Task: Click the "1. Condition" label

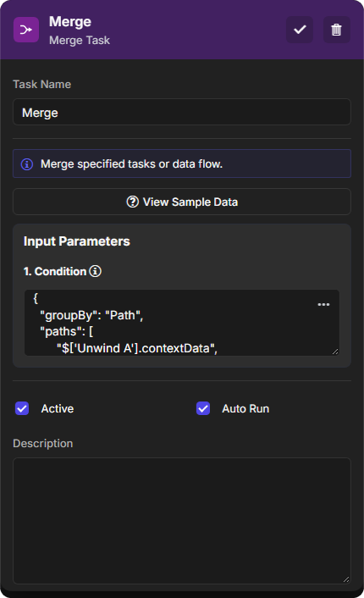Action: (55, 272)
